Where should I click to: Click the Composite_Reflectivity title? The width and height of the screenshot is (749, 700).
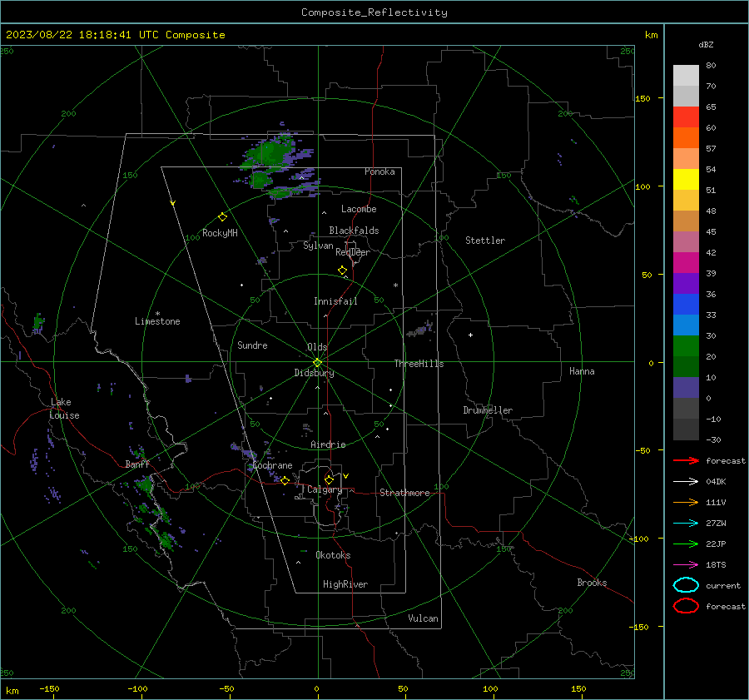(374, 12)
